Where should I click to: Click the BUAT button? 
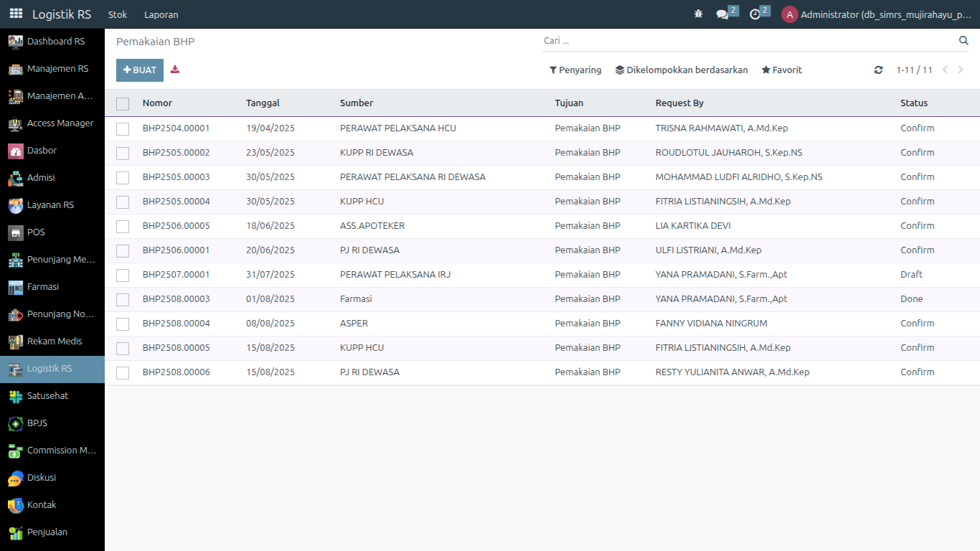coord(140,70)
